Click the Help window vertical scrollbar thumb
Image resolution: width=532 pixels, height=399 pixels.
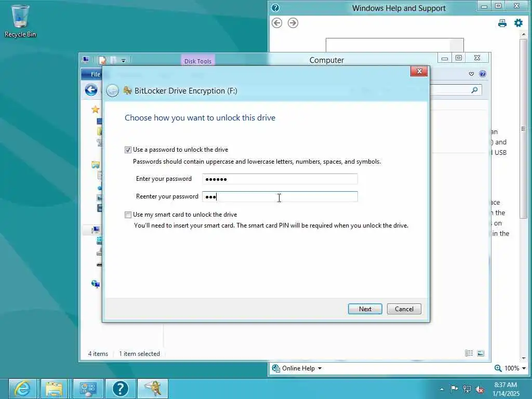524,129
